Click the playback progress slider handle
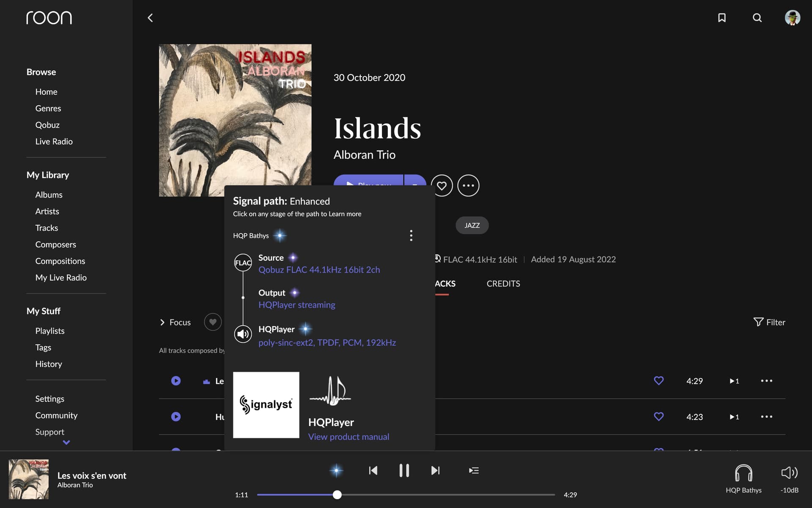Image resolution: width=812 pixels, height=508 pixels. tap(337, 494)
